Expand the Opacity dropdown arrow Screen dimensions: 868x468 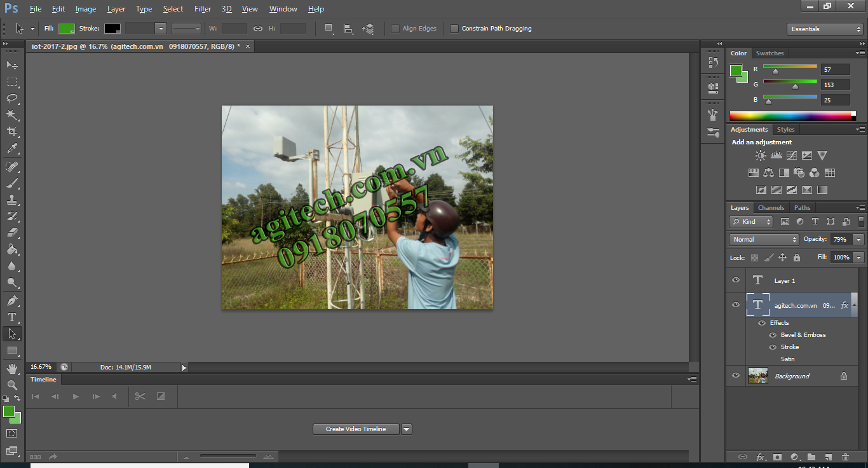pyautogui.click(x=858, y=240)
